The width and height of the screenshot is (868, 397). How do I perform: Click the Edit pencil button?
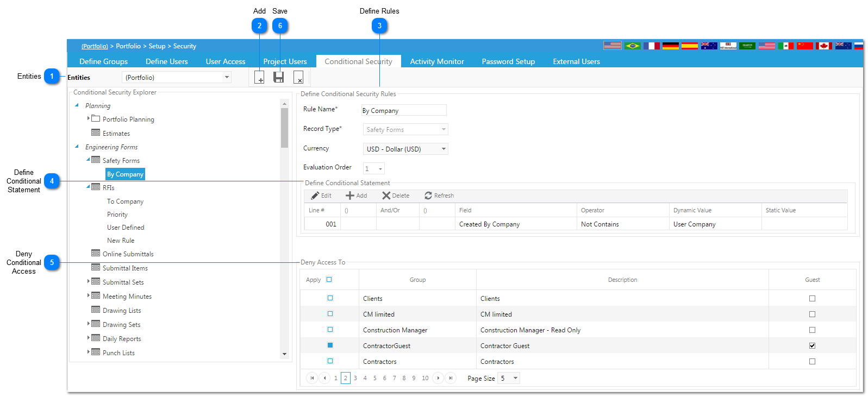click(x=321, y=196)
